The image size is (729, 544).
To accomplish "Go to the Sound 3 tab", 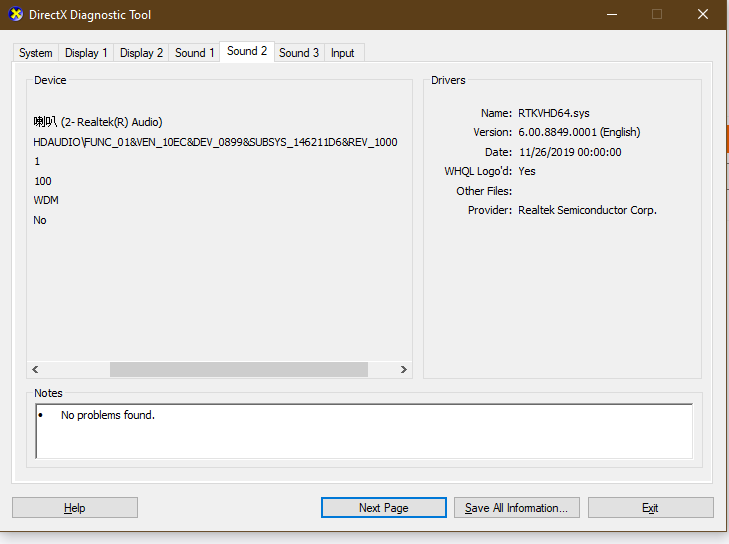I will pos(299,53).
